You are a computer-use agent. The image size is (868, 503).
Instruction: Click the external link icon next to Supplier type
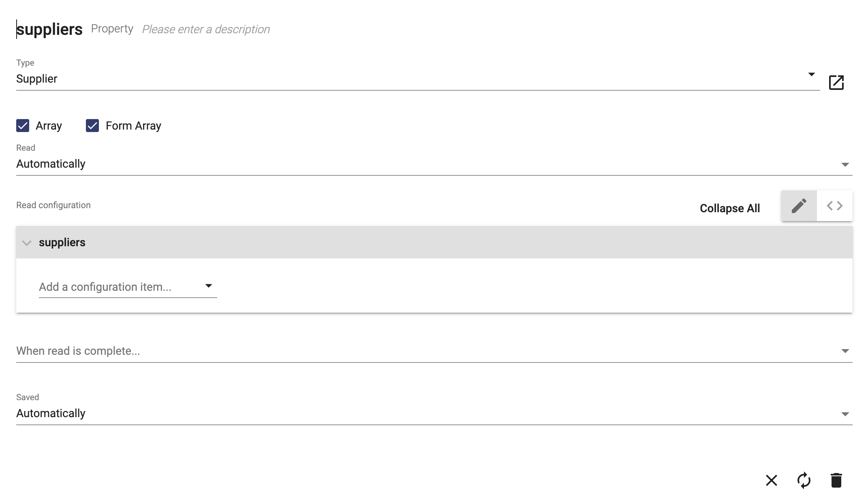pos(838,82)
